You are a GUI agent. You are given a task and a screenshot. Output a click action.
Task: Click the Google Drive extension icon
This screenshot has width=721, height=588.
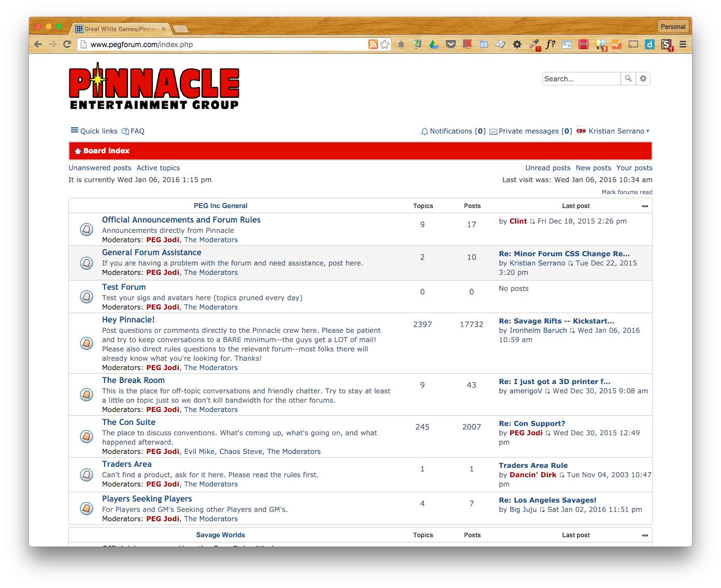point(434,45)
